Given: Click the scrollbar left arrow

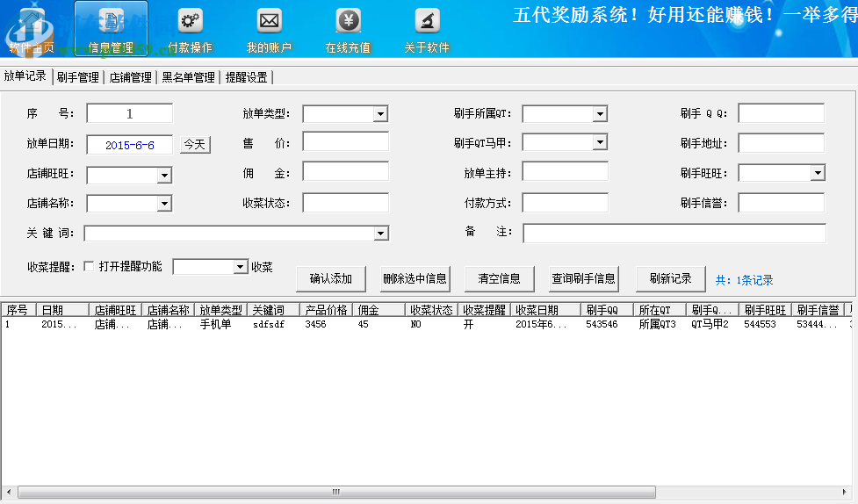Looking at the screenshot, I should coord(8,492).
